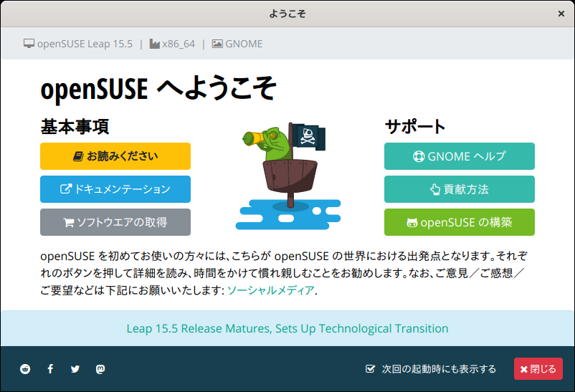This screenshot has height=392, width=575.
Task: Click the サポート section heading
Action: 415,127
